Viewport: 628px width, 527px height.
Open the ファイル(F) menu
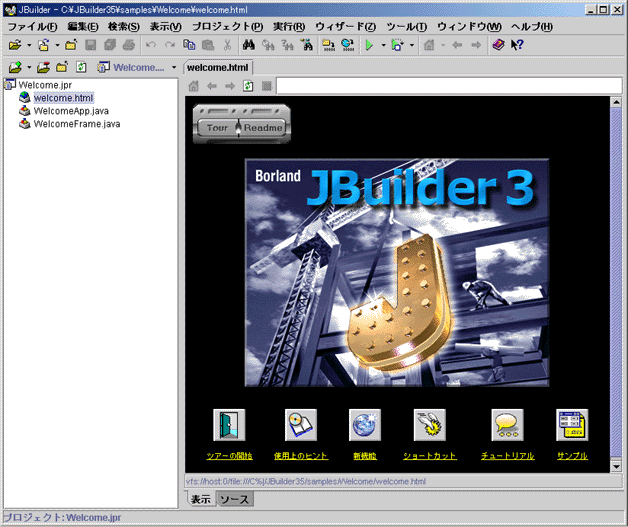click(32, 26)
